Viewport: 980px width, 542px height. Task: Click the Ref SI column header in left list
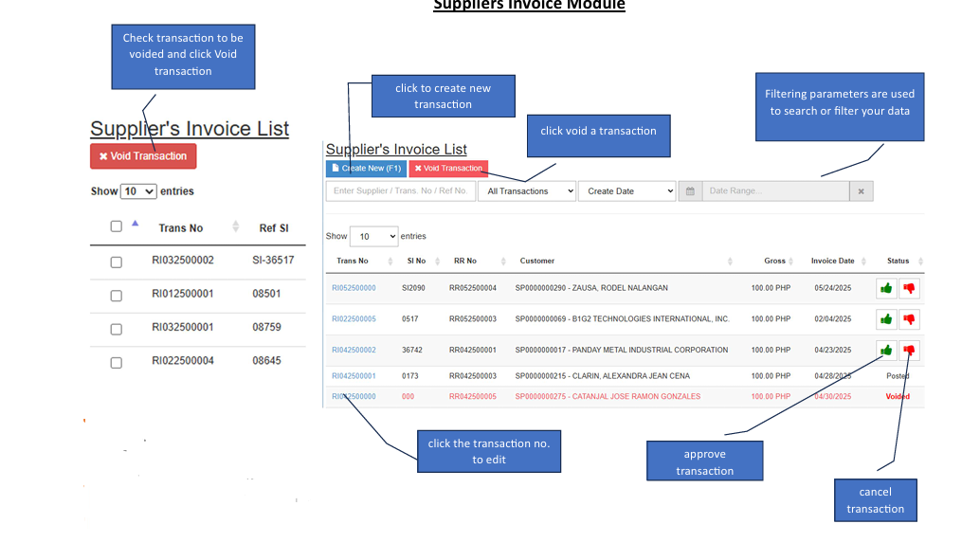(x=274, y=228)
